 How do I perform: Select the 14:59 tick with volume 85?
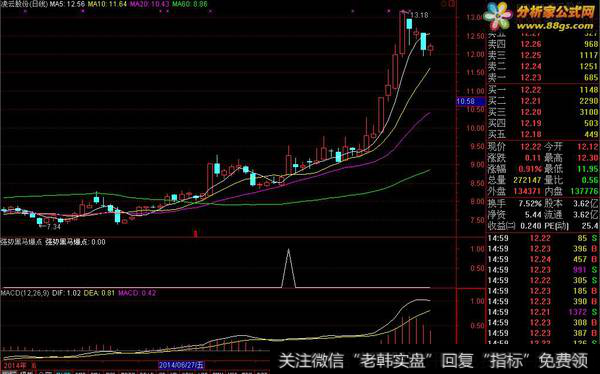(543, 238)
